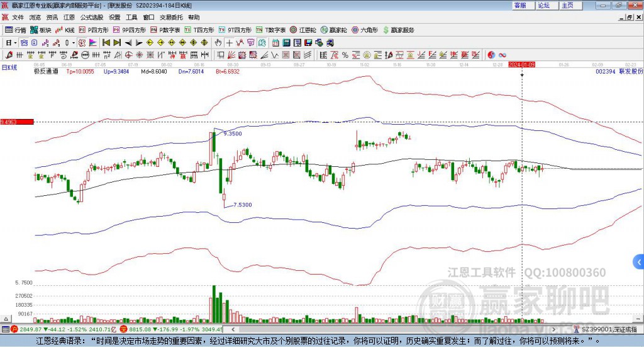This screenshot has width=644, height=347.
Task: Select the zigzag wave line tool
Action: [x=275, y=55]
